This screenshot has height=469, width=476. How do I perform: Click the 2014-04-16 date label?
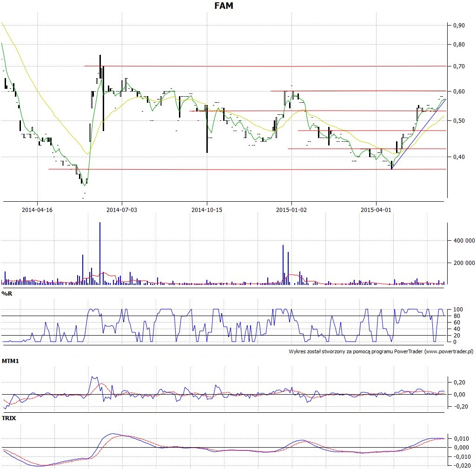pyautogui.click(x=37, y=210)
